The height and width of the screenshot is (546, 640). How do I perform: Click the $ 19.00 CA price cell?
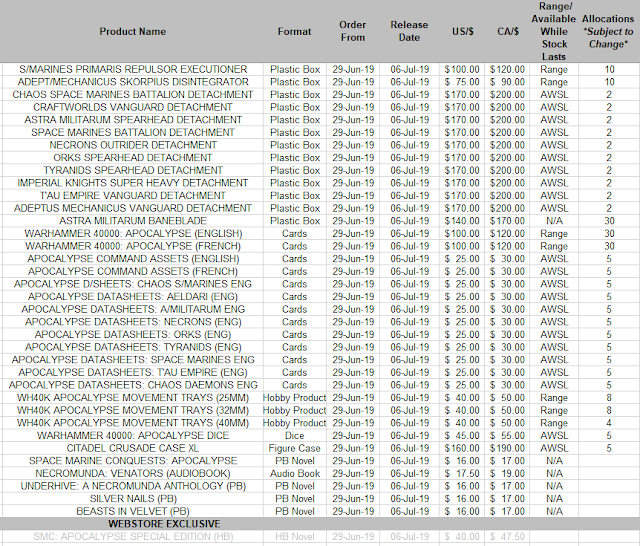507,473
